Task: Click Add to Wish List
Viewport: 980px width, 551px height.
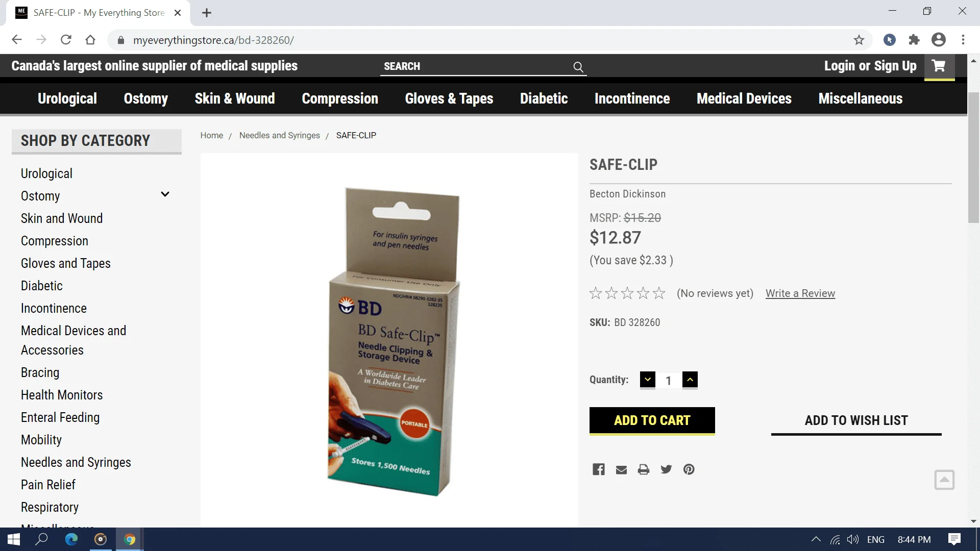Action: tap(856, 420)
